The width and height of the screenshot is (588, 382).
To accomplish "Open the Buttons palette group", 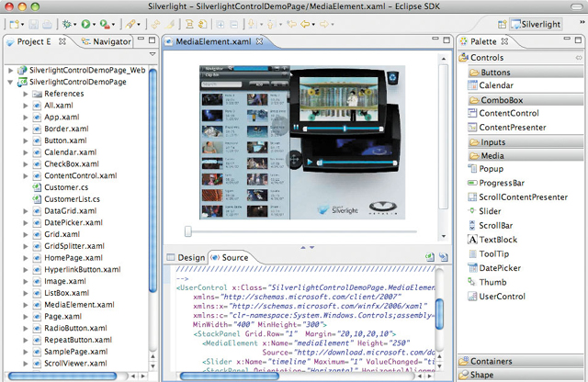I will (x=526, y=72).
